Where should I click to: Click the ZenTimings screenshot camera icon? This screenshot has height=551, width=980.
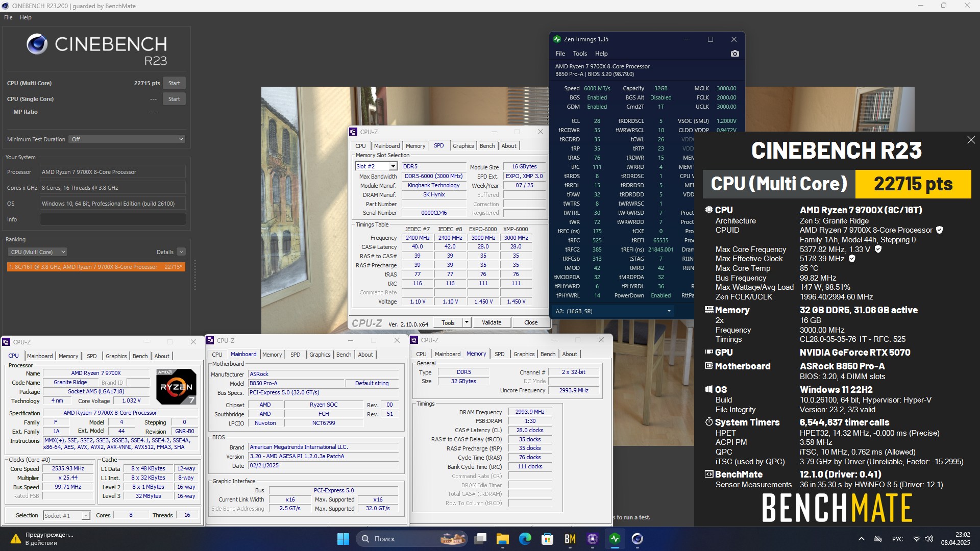point(734,54)
